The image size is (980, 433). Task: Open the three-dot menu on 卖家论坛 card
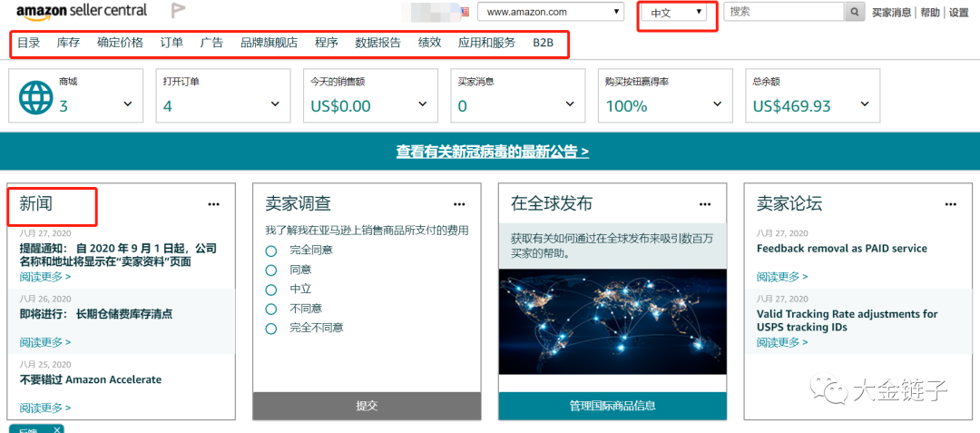[x=951, y=203]
